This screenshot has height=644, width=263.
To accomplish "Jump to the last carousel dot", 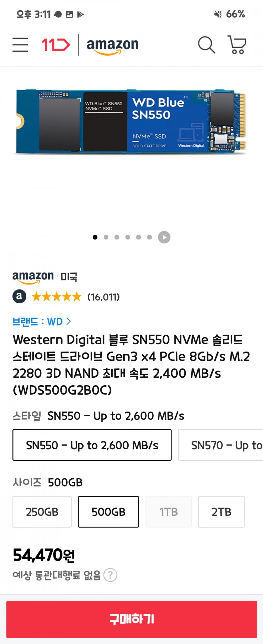I will pyautogui.click(x=150, y=237).
